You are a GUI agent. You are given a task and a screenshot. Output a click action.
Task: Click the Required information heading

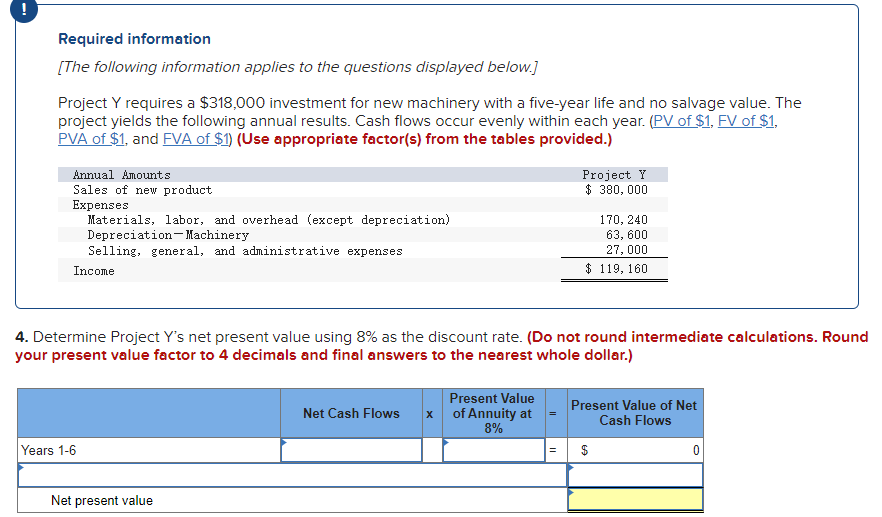coord(134,39)
